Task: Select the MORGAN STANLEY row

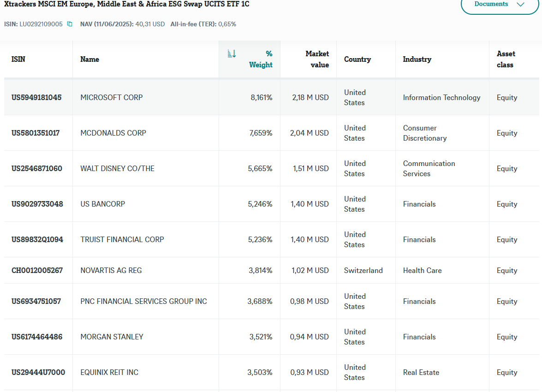Action: point(271,337)
